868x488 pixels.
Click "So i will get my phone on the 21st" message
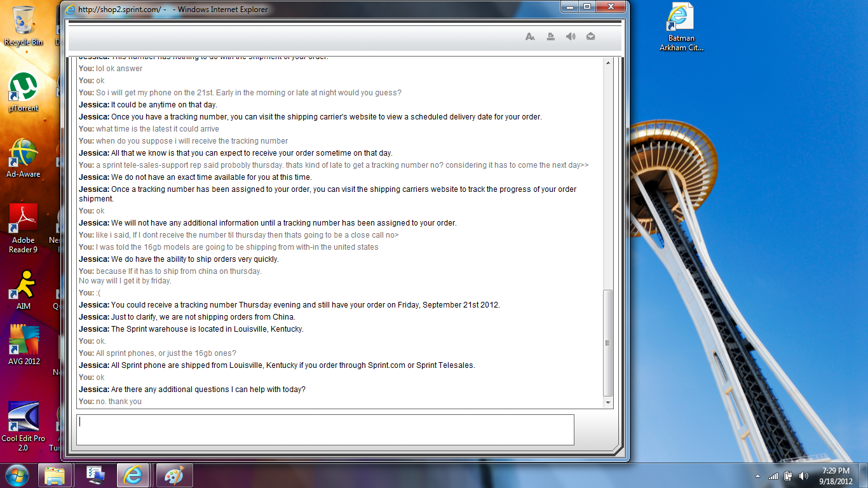248,93
